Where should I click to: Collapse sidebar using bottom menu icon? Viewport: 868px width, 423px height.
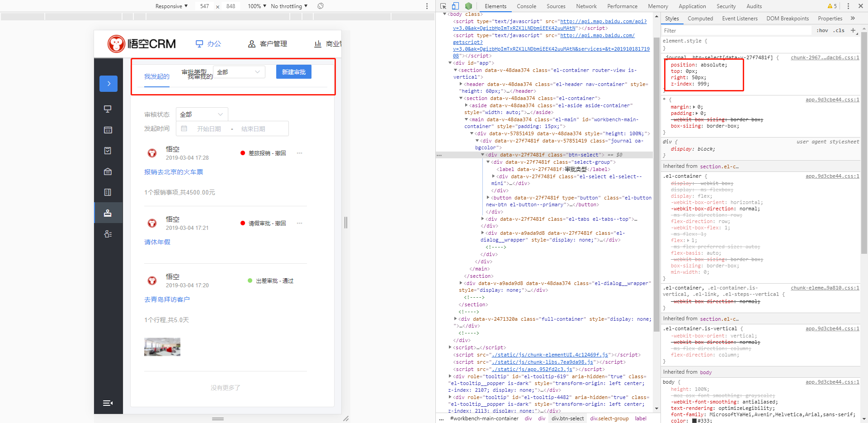[108, 403]
